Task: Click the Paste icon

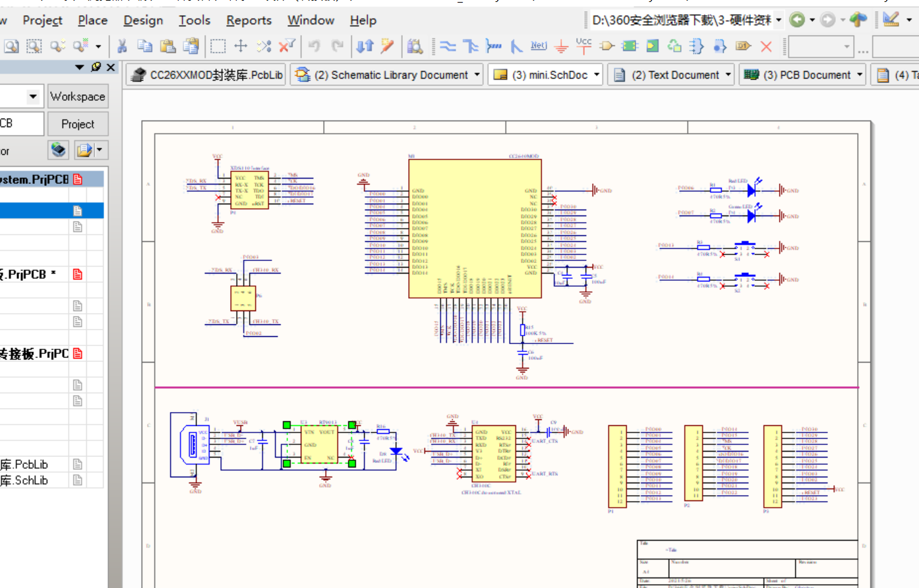Action: coord(167,45)
